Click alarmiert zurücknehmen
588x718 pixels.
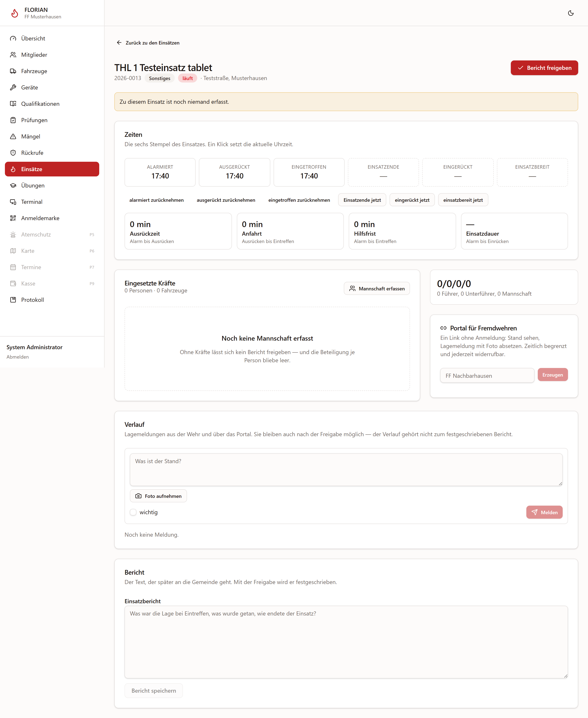tap(156, 200)
